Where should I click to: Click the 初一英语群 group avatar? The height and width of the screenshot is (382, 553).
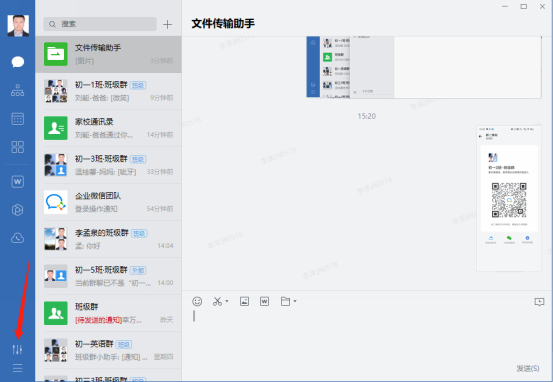[56, 350]
